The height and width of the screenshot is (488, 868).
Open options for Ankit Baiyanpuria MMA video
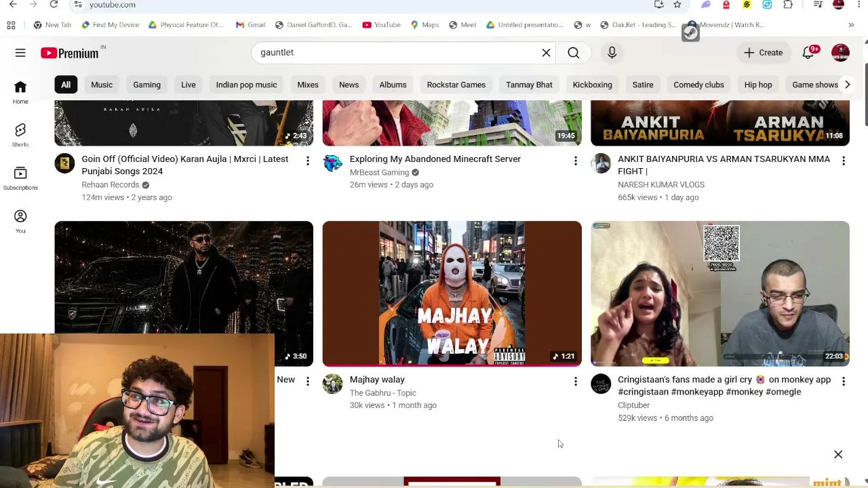coord(843,161)
